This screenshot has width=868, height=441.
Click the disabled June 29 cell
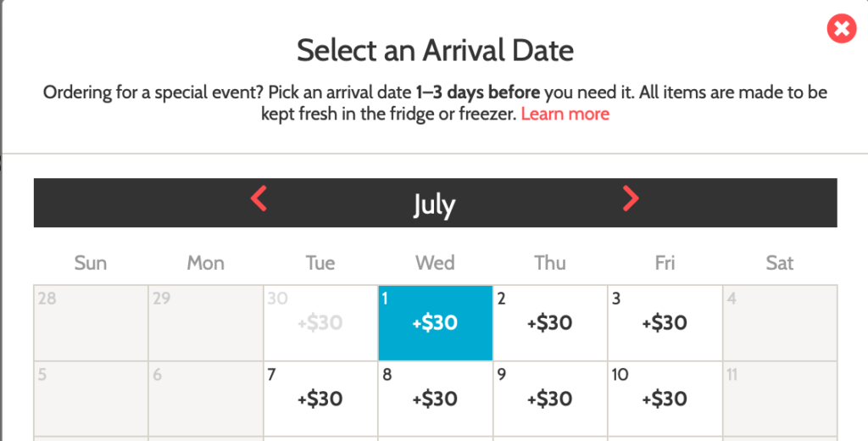pyautogui.click(x=206, y=323)
